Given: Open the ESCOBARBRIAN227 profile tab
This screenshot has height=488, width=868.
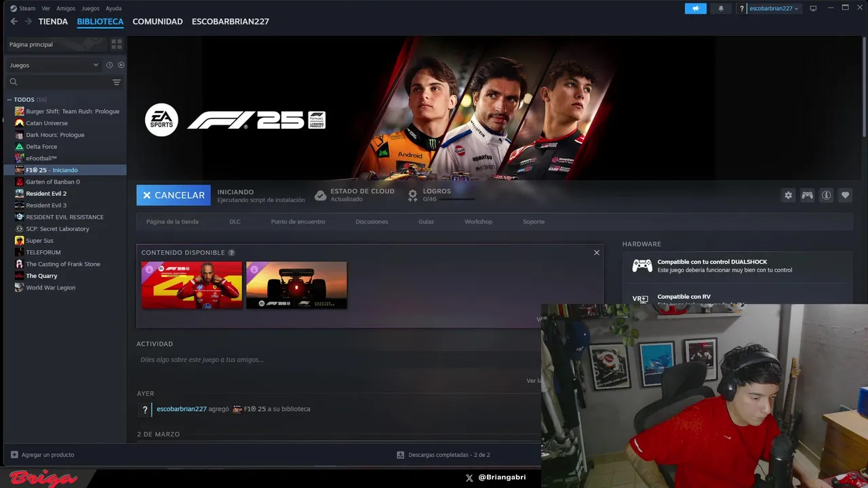Looking at the screenshot, I should pyautogui.click(x=231, y=22).
